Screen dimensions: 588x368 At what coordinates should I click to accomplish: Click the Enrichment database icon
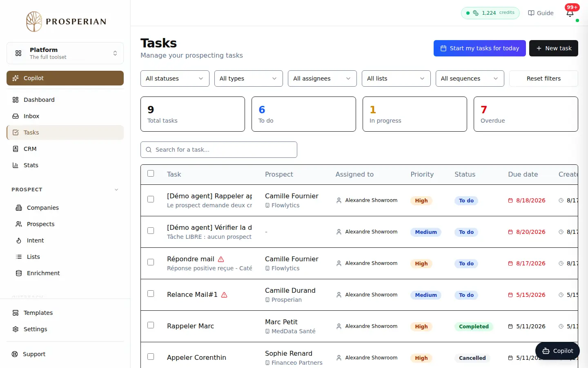[x=19, y=273]
